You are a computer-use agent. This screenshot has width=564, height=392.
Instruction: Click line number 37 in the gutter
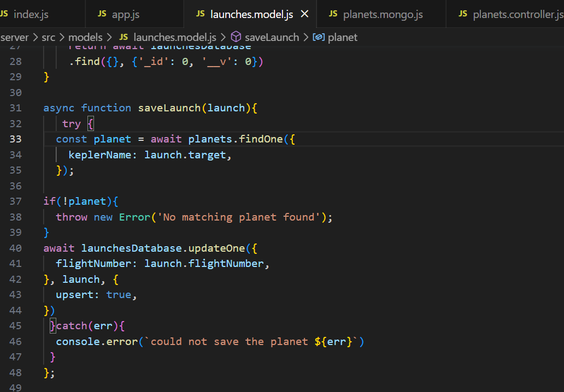click(x=15, y=201)
